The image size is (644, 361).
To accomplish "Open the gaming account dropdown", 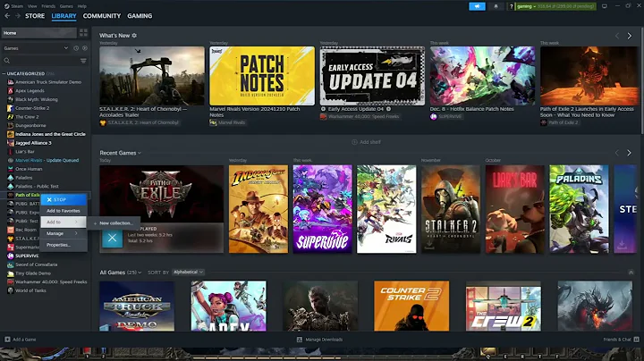I will click(556, 6).
